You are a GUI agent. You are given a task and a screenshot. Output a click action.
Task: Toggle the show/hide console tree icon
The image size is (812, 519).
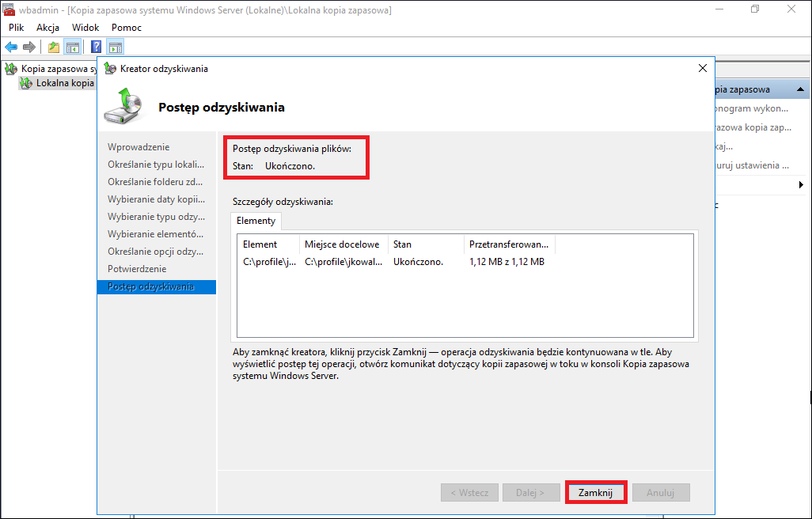click(x=73, y=47)
